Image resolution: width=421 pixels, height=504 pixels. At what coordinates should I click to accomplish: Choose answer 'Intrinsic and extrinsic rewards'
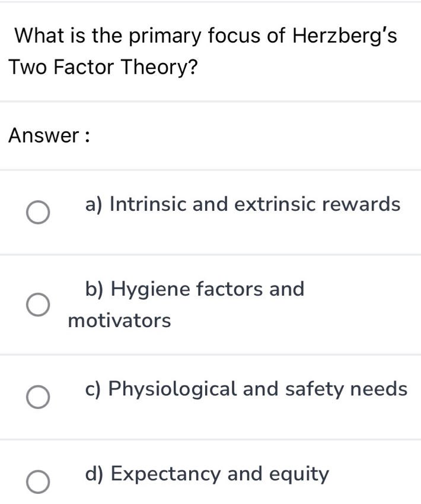point(243,204)
